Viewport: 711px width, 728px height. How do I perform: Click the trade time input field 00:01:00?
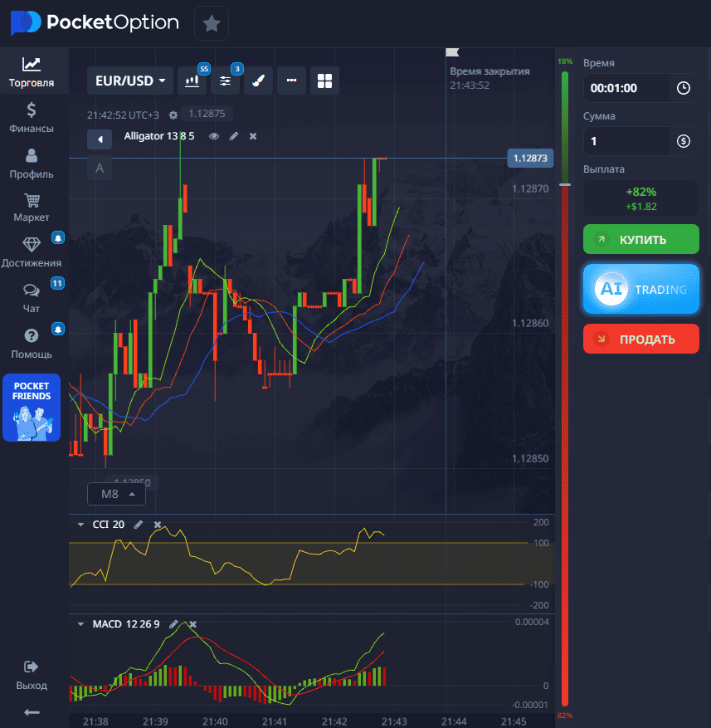point(626,88)
